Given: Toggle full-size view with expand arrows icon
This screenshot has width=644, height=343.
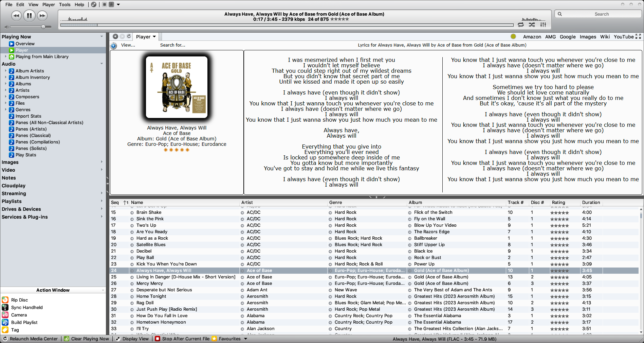Looking at the screenshot, I should 638,36.
